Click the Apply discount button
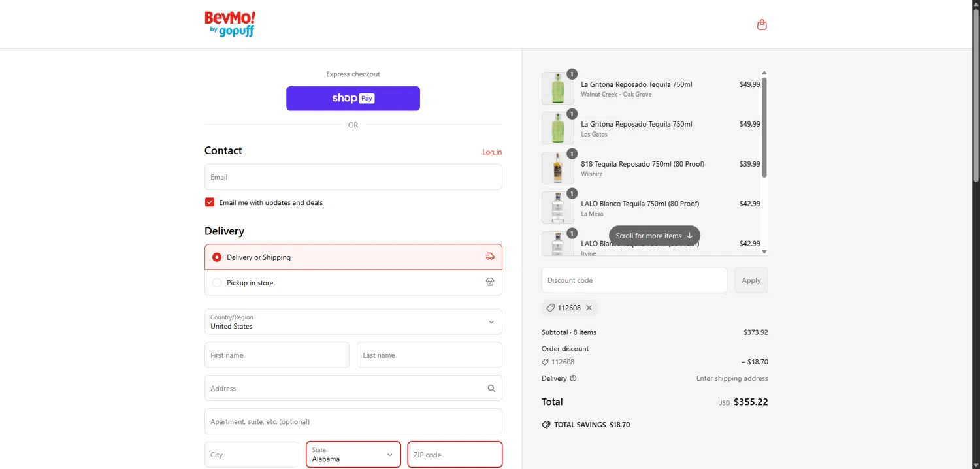980x469 pixels. point(751,280)
